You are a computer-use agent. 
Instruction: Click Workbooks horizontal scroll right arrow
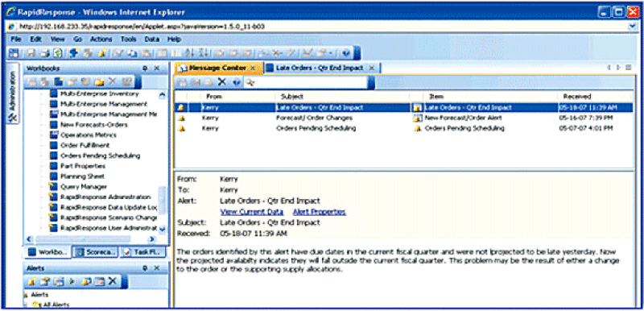(151, 238)
